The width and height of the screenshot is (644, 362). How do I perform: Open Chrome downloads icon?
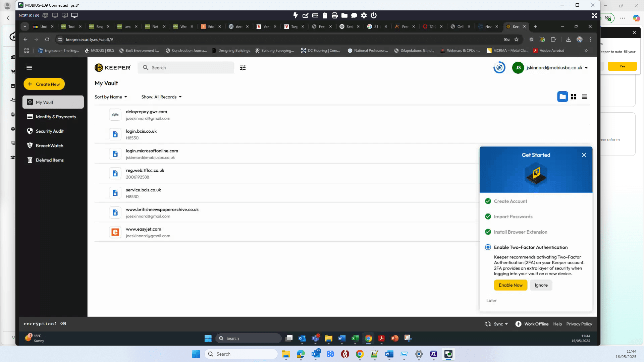click(569, 40)
